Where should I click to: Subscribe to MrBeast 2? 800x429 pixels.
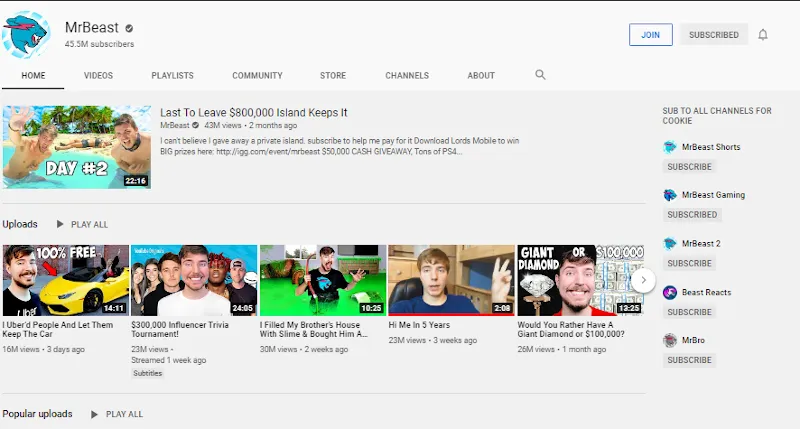click(689, 263)
